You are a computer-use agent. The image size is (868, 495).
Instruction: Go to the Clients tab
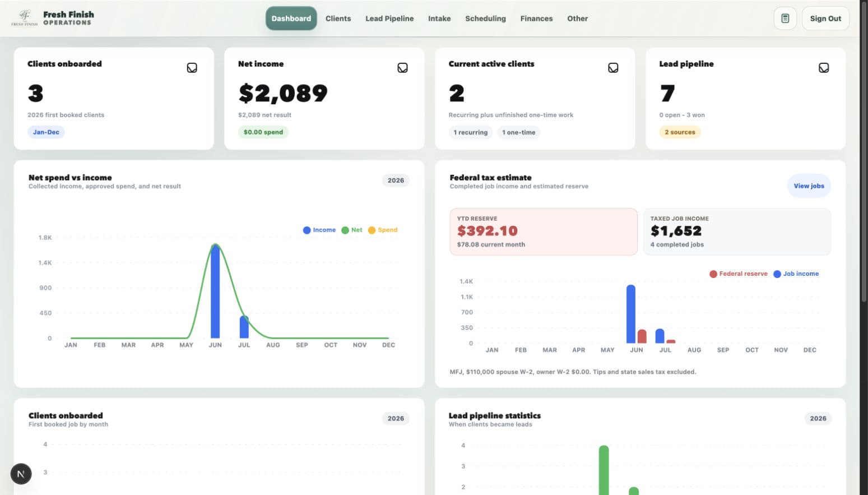click(338, 18)
